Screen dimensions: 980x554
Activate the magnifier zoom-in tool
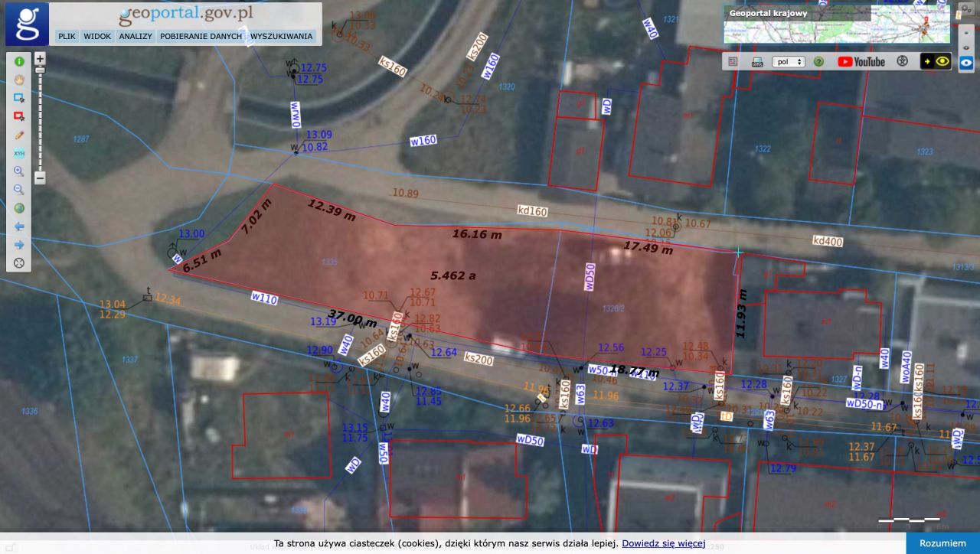tap(19, 171)
